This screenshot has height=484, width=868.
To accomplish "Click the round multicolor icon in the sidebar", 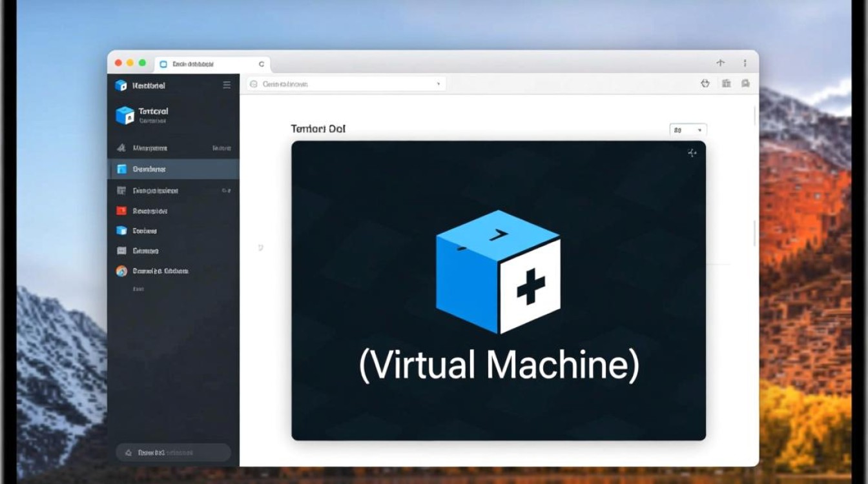I will [121, 271].
